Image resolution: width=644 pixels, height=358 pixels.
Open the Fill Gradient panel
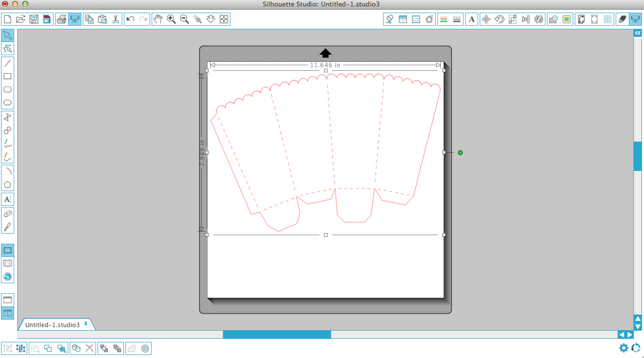[x=403, y=19]
